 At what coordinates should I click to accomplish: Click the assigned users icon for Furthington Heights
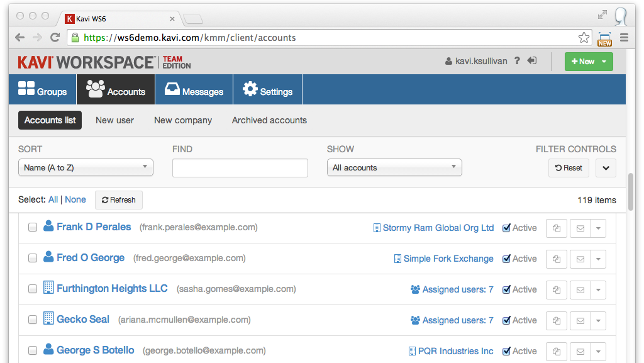pyautogui.click(x=415, y=289)
